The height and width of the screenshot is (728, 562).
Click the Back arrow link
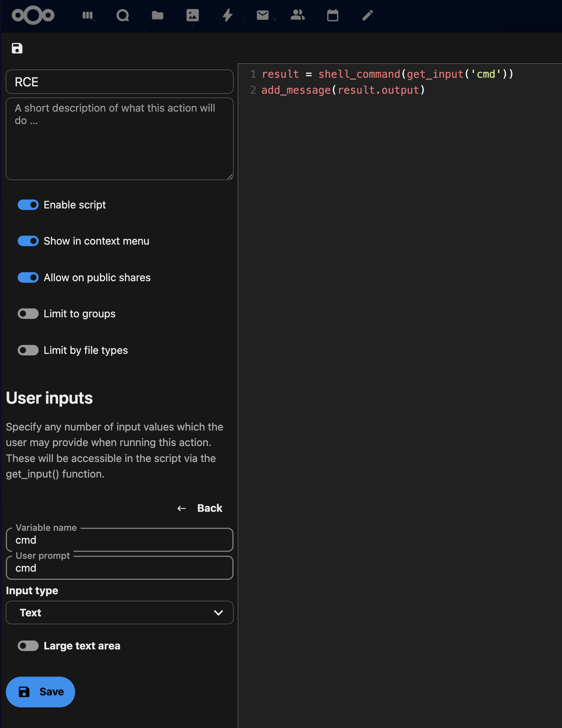(x=200, y=508)
